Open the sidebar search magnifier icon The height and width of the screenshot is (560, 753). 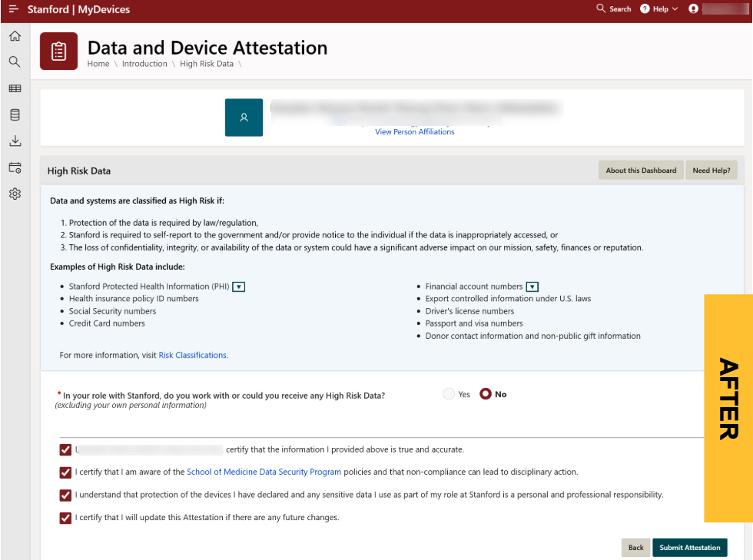pos(15,61)
